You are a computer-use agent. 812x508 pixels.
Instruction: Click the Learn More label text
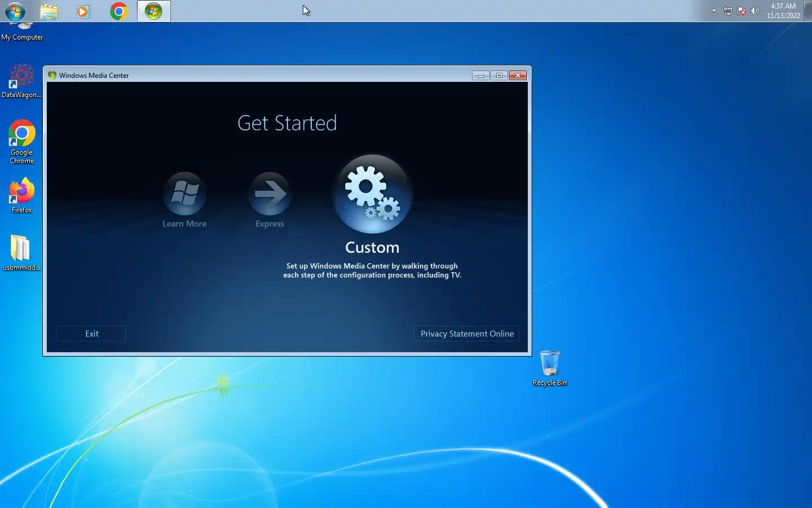coord(184,224)
